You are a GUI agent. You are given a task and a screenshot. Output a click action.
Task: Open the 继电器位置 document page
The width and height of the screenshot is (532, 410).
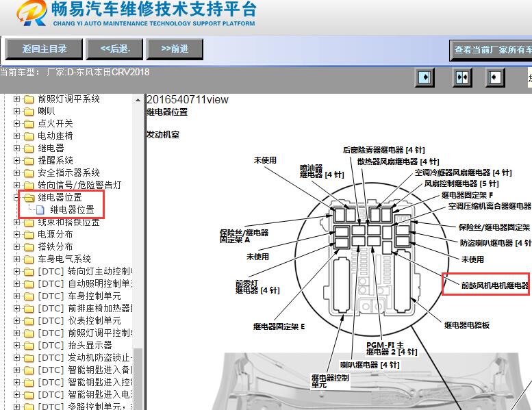point(72,209)
